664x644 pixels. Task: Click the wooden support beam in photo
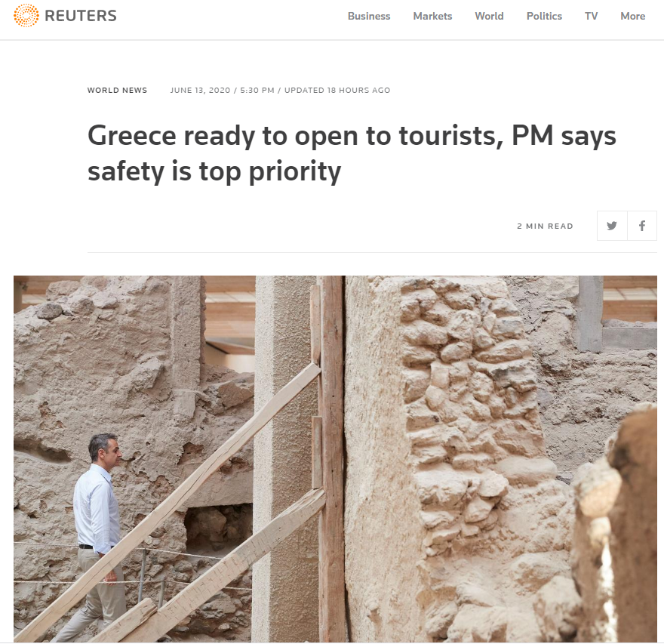tap(333, 459)
